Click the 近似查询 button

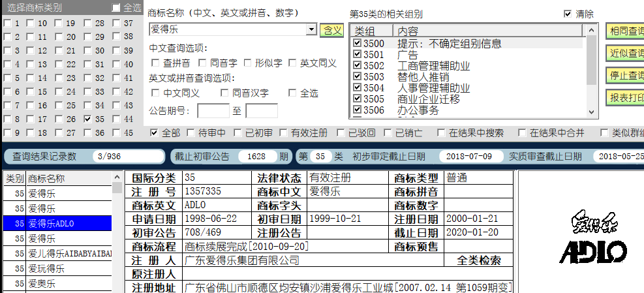pyautogui.click(x=625, y=54)
